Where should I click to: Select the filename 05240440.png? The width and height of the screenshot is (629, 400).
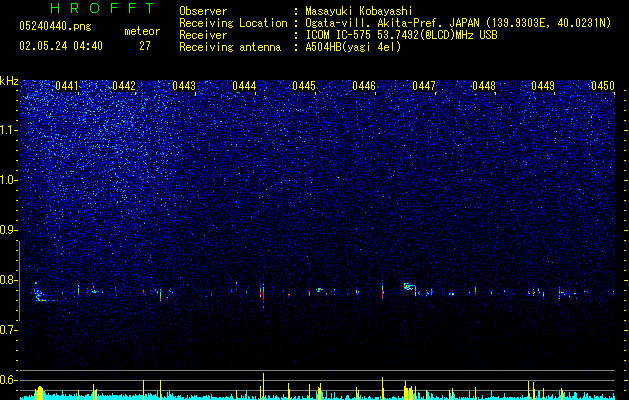coord(55,26)
